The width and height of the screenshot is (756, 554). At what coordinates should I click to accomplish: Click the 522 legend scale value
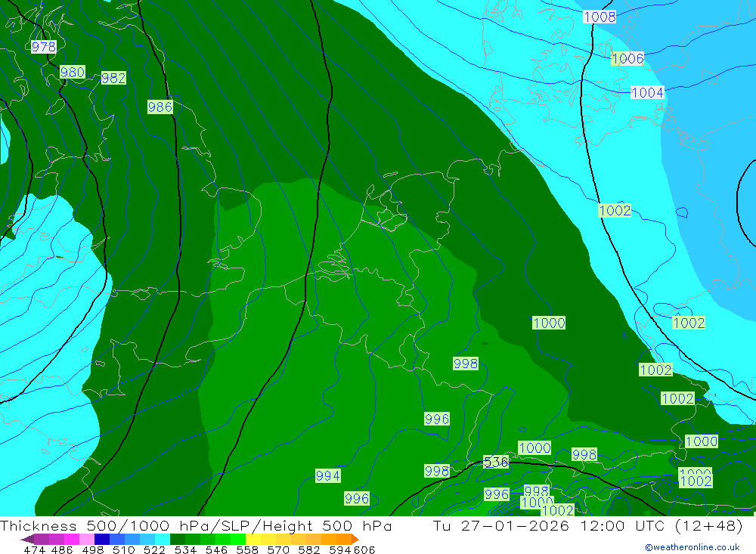tap(154, 550)
